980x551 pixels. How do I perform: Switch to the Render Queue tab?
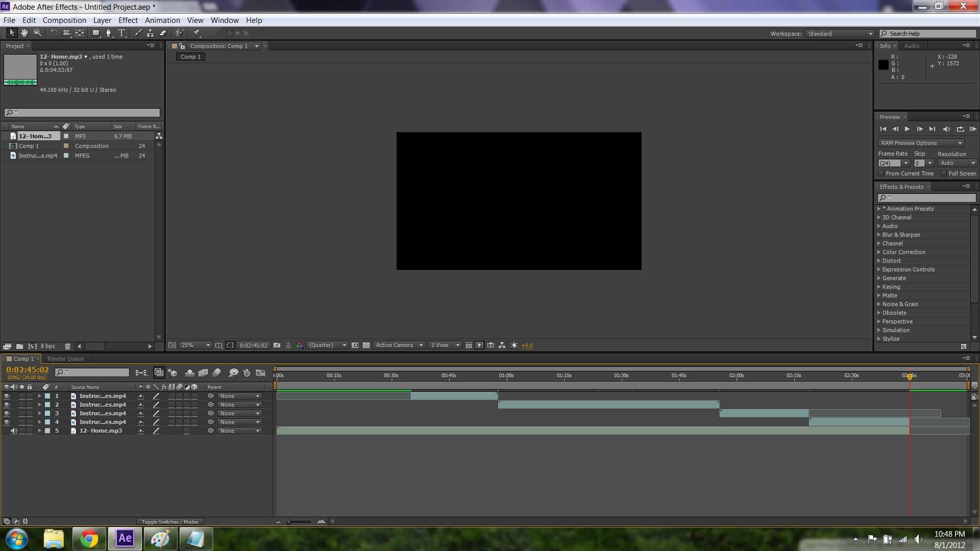65,359
